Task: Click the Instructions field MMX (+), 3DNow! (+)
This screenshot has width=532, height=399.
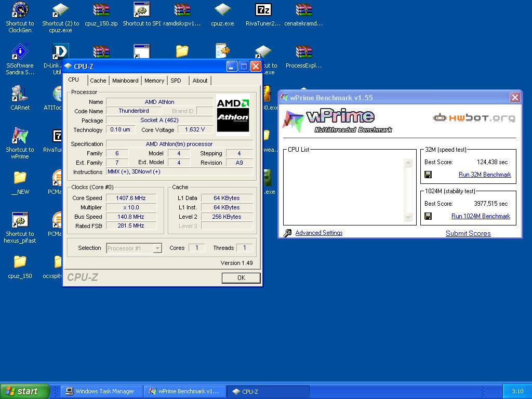Action: pos(179,171)
